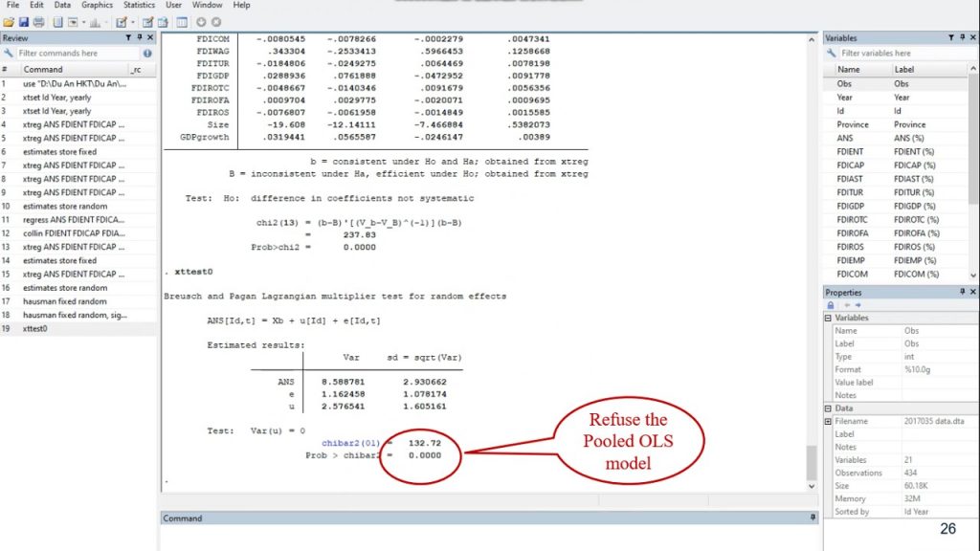This screenshot has height=551, width=980.
Task: Click the Print toolbar icon
Action: pos(39,21)
